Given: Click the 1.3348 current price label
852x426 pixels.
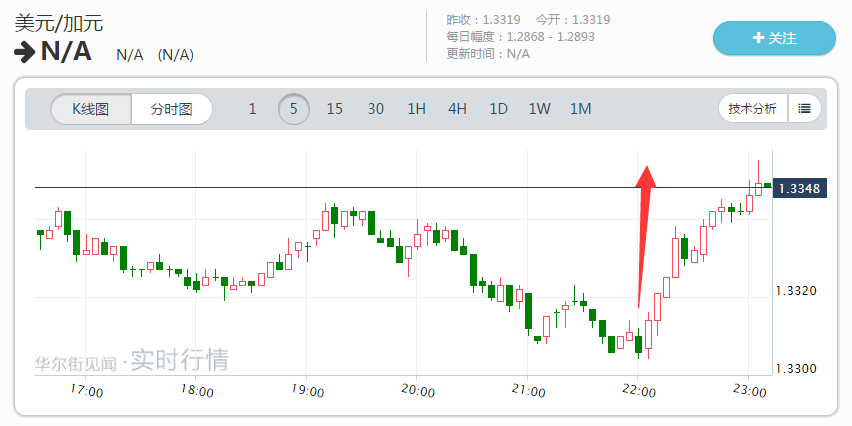Looking at the screenshot, I should [799, 187].
